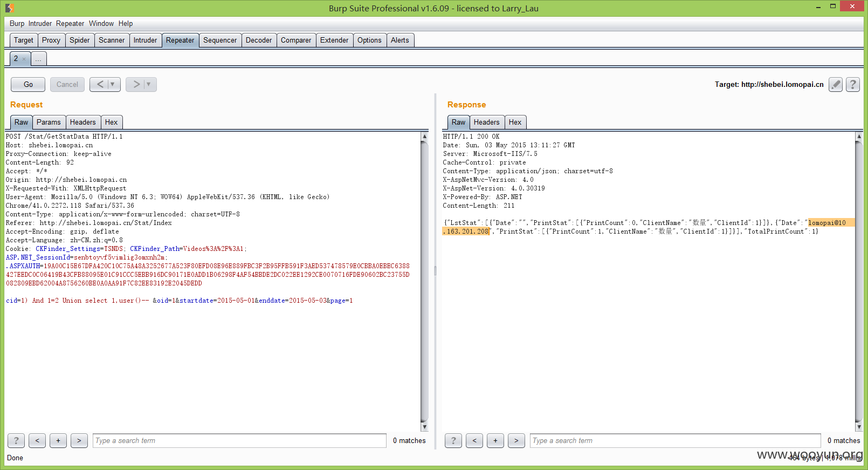Click the response pane vertical scrollbar
Image resolution: width=868 pixels, height=470 pixels.
[859, 281]
